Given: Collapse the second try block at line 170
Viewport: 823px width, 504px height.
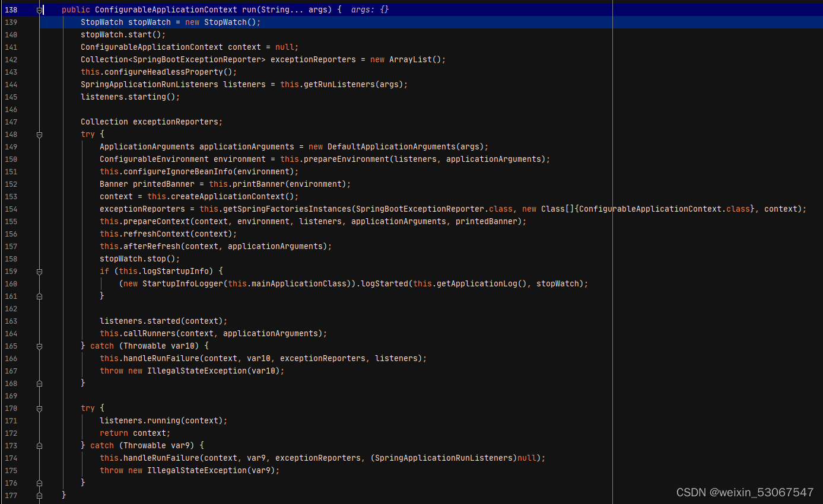Looking at the screenshot, I should 39,409.
